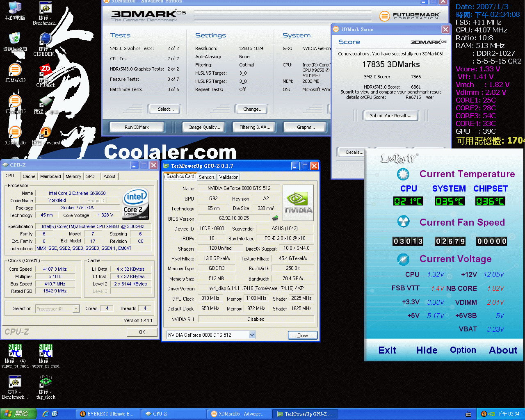This screenshot has height=420, width=525.
Task: Switch to the Cache tab in CPU-Z
Action: click(29, 176)
